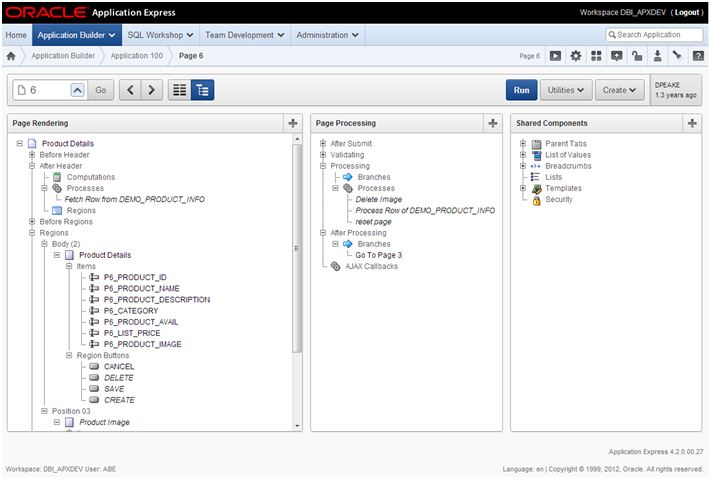Screen dimensions: 710x491
Task: Click the Page Rendering plus icon
Action: pyautogui.click(x=292, y=123)
